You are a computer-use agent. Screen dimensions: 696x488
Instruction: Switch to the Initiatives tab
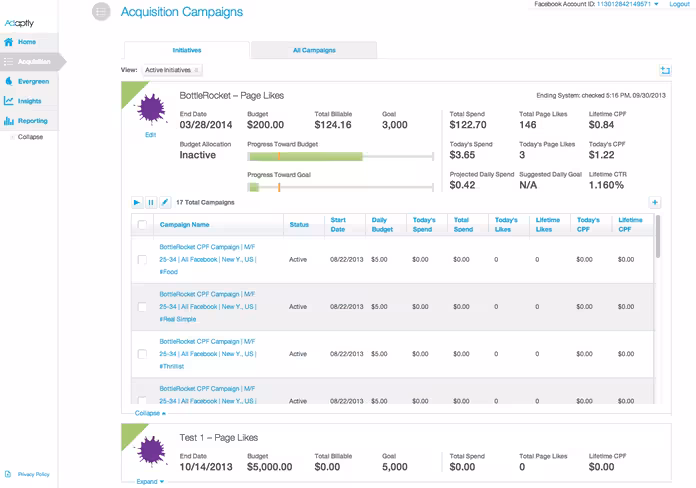pos(187,50)
